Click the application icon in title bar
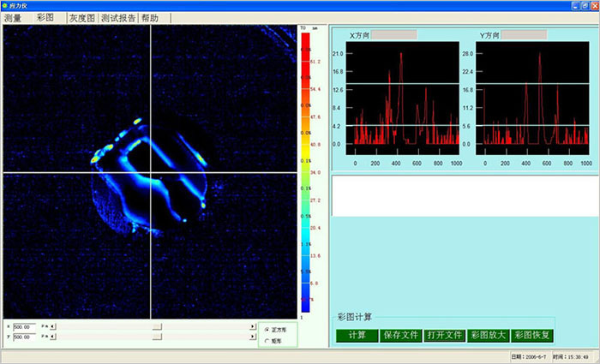 (x=5, y=5)
